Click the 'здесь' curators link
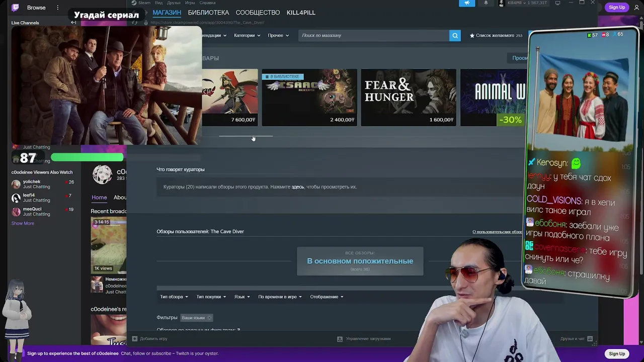 298,187
